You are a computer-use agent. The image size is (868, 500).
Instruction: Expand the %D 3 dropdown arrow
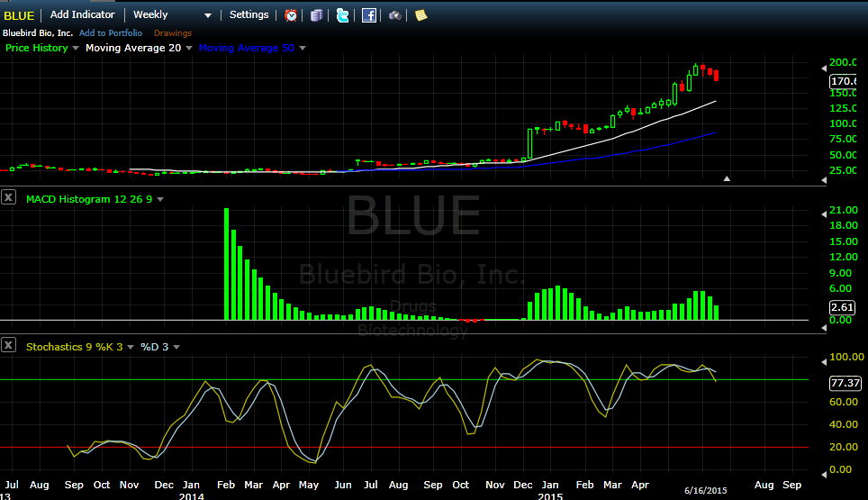coord(176,347)
